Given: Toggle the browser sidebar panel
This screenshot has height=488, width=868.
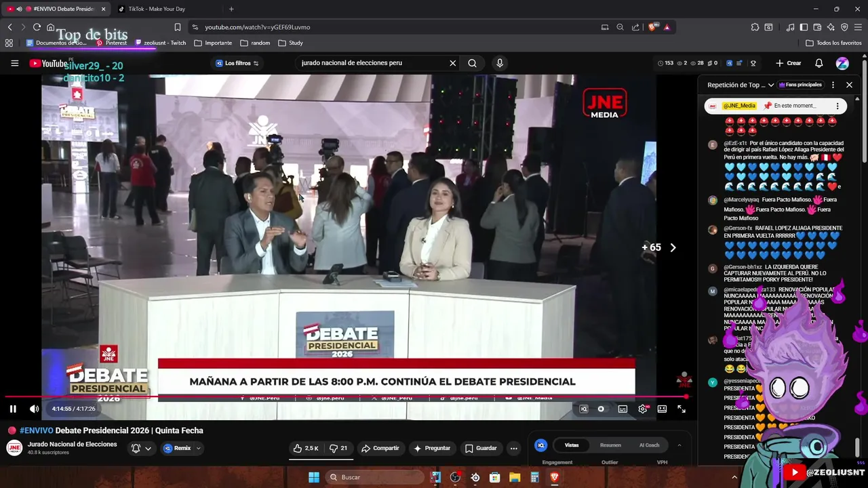Looking at the screenshot, I should 804,27.
